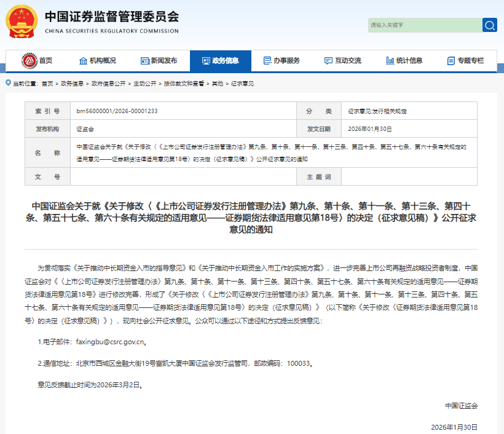Click the 首页 home badge icon
504x434 pixels.
point(28,61)
